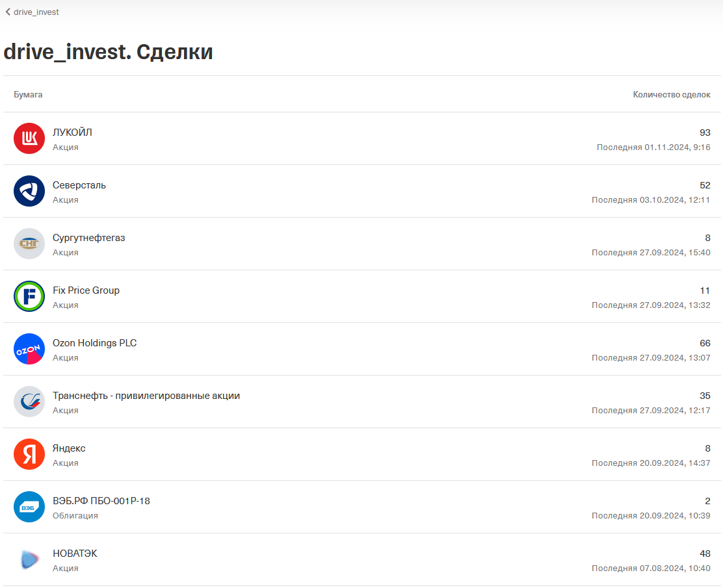Click the Сургутнефтегаз logo icon
Screen dimensions: 723x588
(29, 244)
